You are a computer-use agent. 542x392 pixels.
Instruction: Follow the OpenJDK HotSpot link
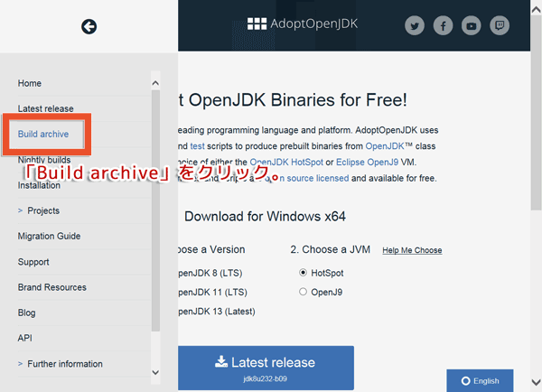click(286, 162)
